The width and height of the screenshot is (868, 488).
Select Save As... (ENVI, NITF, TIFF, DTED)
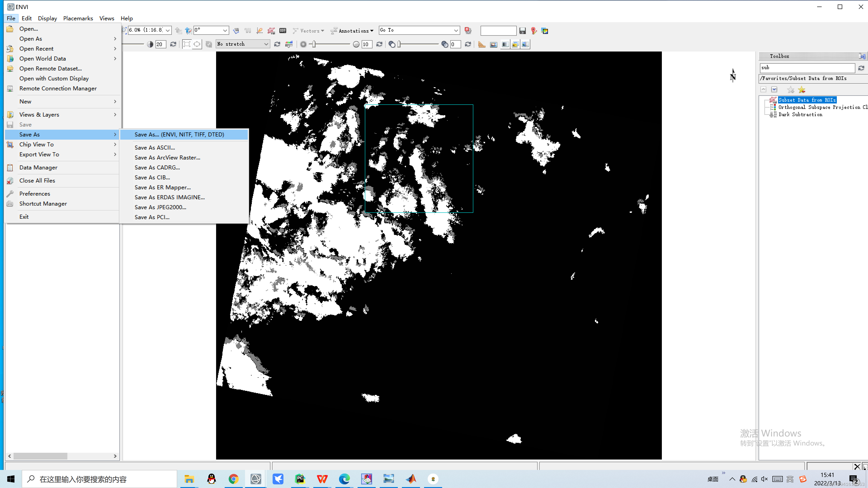tap(179, 134)
